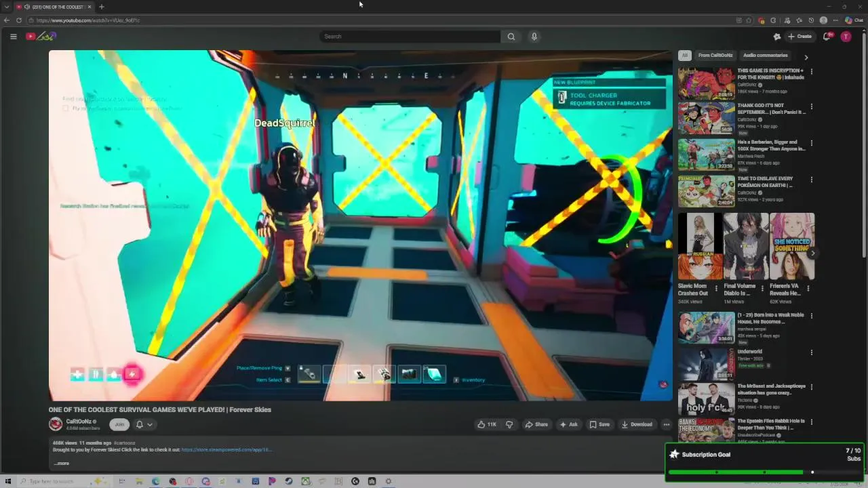Open the Underworld movie thumbnail
The height and width of the screenshot is (488, 868).
[x=706, y=364]
